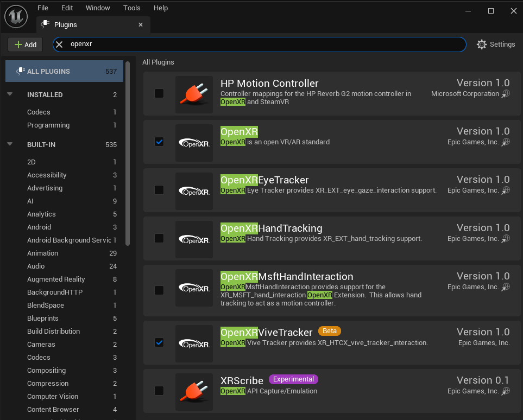Enable the OpenXRMsftHandInteraction checkbox
Viewport: 523px width, 420px height.
click(x=159, y=290)
